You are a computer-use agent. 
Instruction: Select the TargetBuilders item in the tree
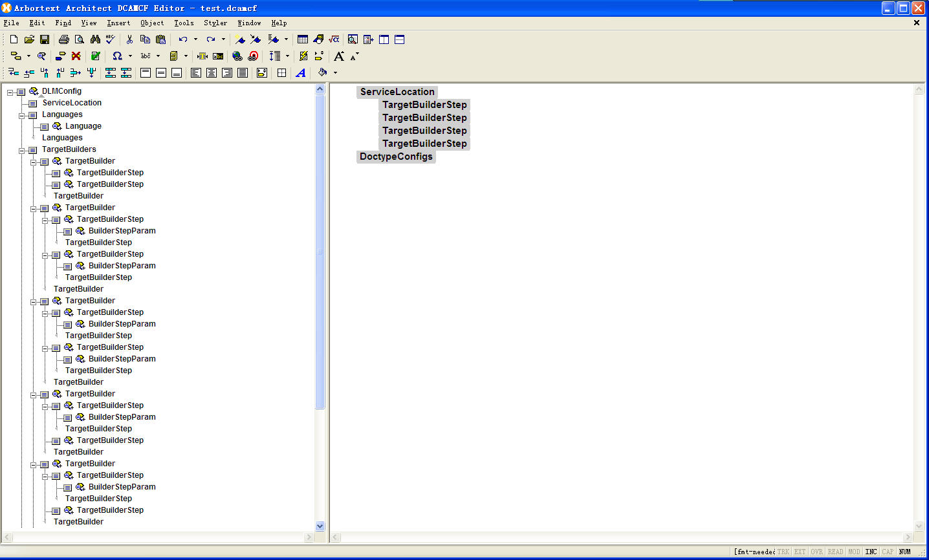coord(69,149)
